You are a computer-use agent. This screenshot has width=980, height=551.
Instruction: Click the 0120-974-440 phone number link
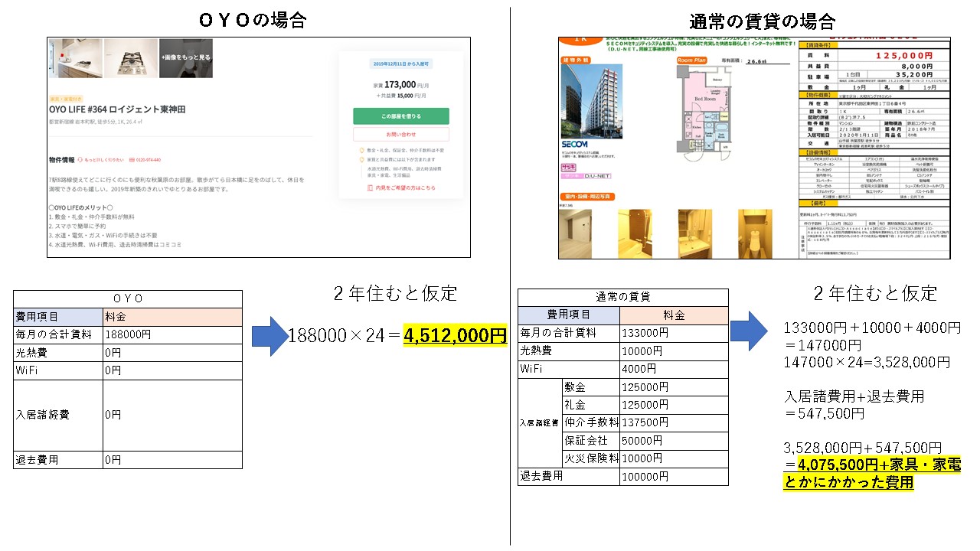[x=145, y=160]
